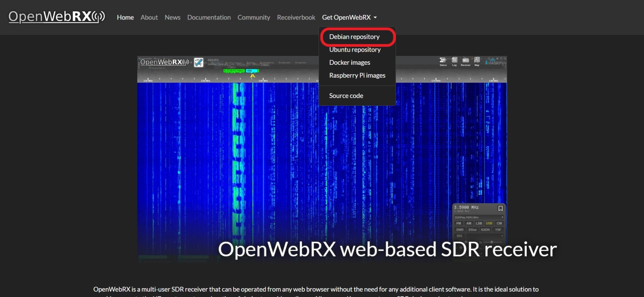Select CW mode in the receiver panel
Screen dimensions: 644x297
click(x=499, y=223)
